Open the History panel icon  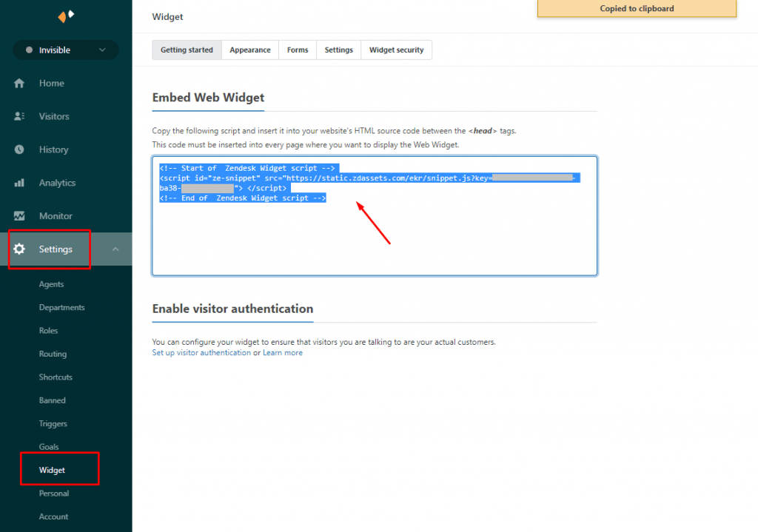(x=19, y=149)
